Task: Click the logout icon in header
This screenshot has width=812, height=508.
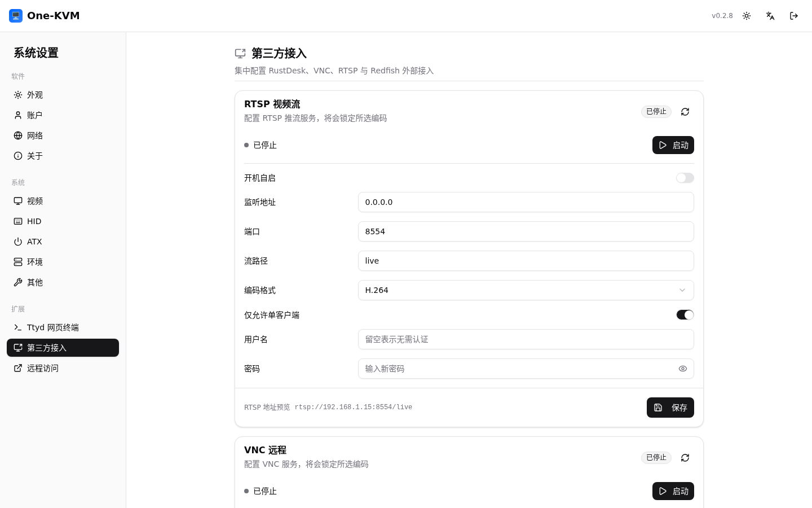Action: (794, 16)
